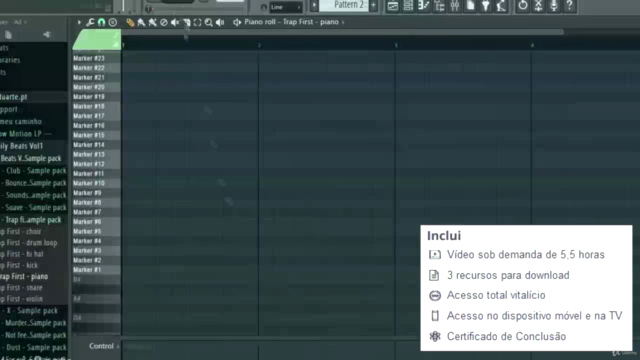Select 'Trap First - piano' sample in browser
Viewport: 640px width, 360px height.
(x=24, y=276)
